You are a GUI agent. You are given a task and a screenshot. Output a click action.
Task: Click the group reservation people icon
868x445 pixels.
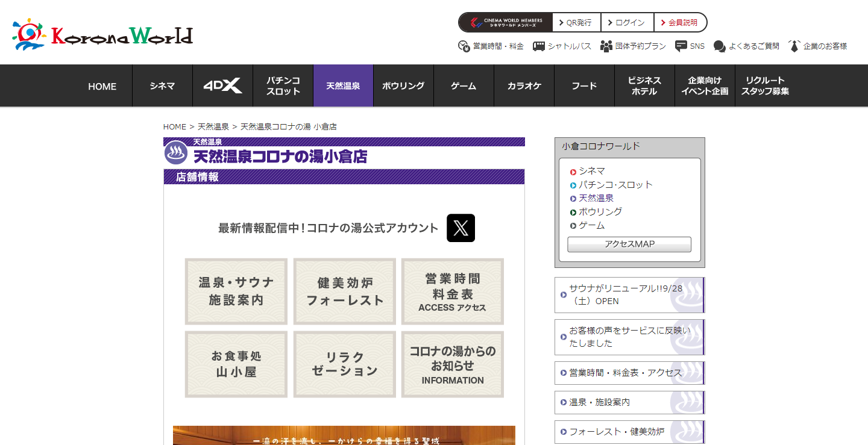click(x=606, y=46)
